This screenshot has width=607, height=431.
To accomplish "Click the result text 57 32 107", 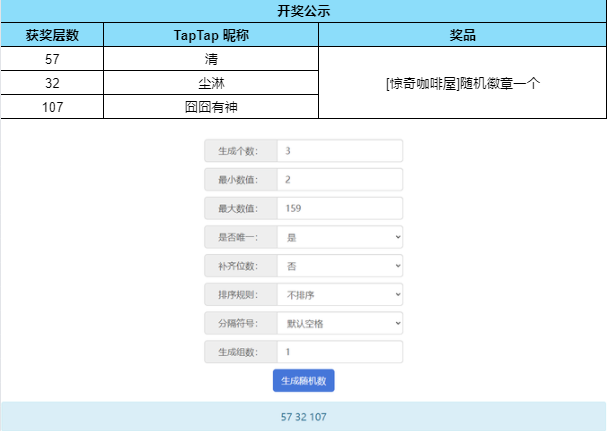I will coord(304,417).
